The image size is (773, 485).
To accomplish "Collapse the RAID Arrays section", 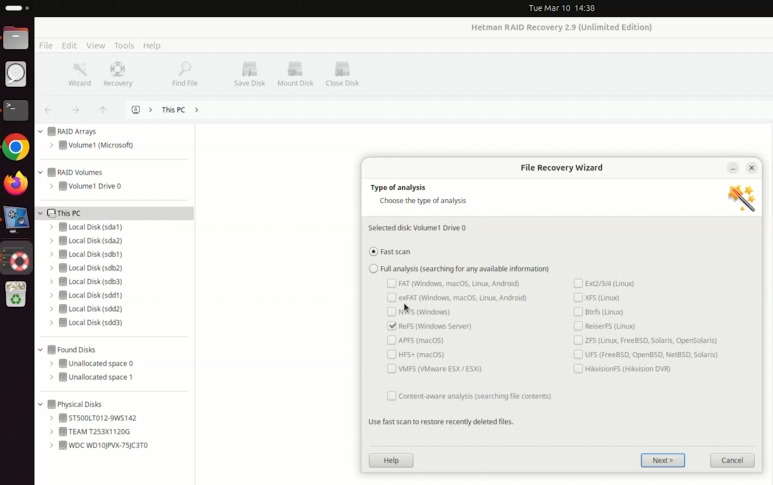I will [x=40, y=131].
